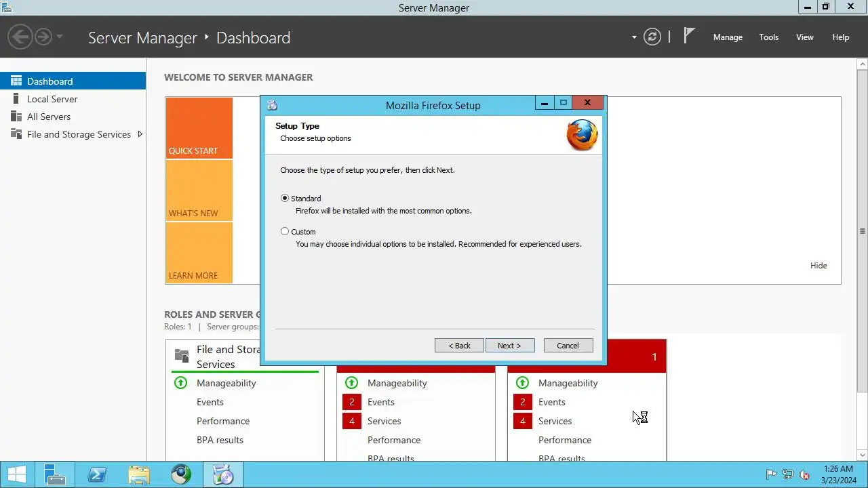Screen dimensions: 868x488
Task: Click the Notifications flag icon
Action: [689, 36]
